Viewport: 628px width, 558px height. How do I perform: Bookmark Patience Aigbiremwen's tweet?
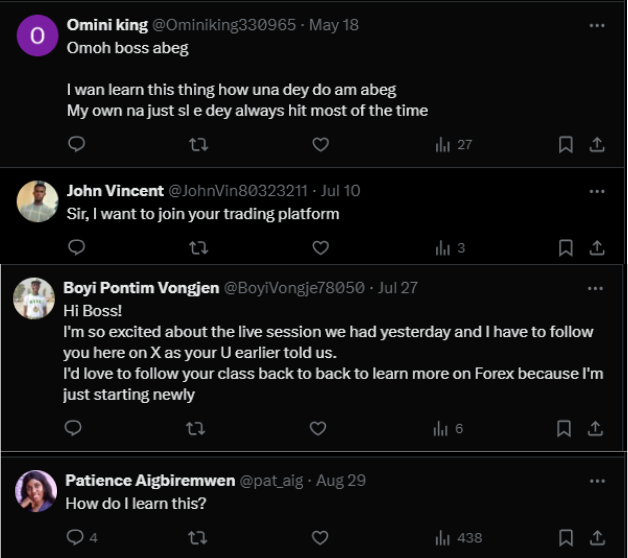pos(565,537)
